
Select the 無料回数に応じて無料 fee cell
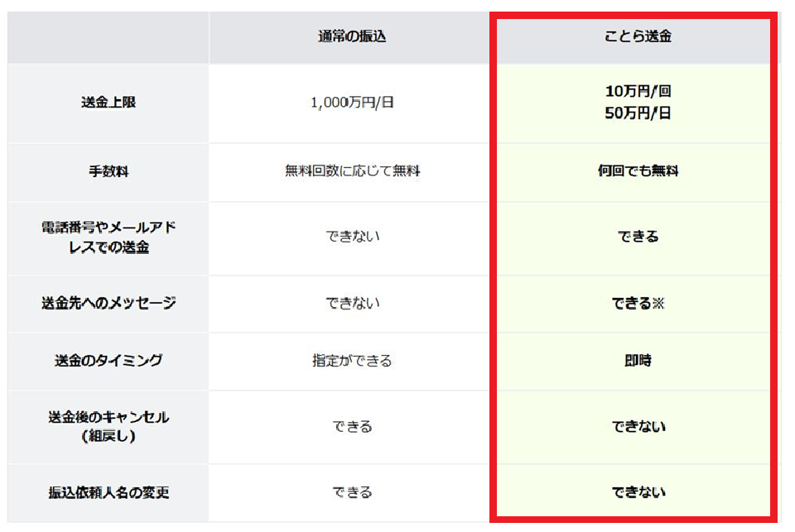(x=352, y=171)
